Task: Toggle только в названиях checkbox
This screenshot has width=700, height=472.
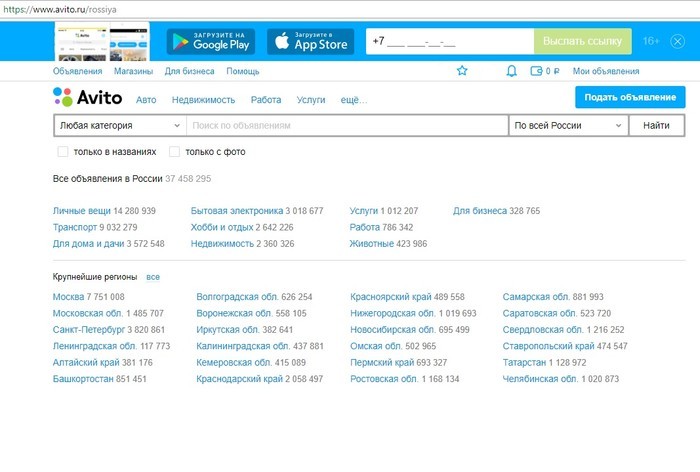Action: (63, 152)
